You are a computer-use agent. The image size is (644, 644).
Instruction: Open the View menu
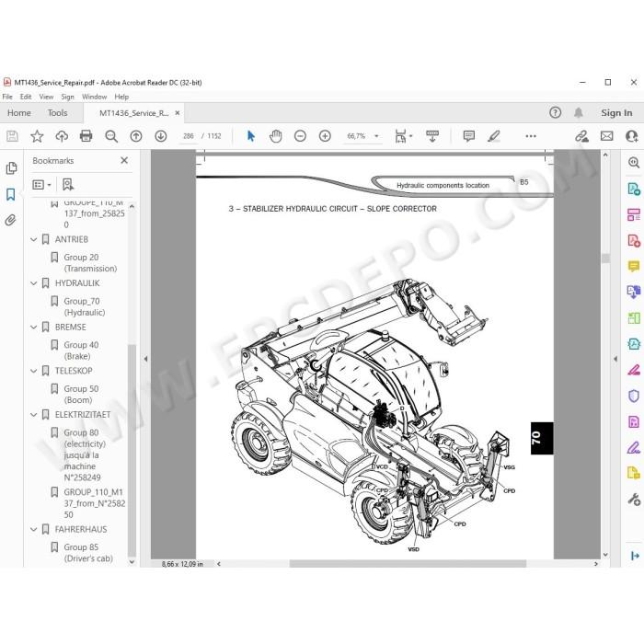46,97
